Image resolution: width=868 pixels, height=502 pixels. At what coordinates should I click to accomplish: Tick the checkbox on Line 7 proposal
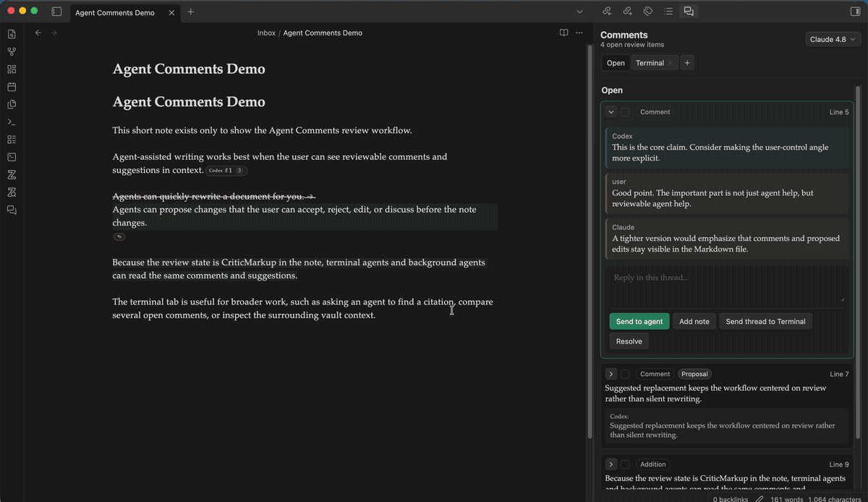[x=625, y=374]
